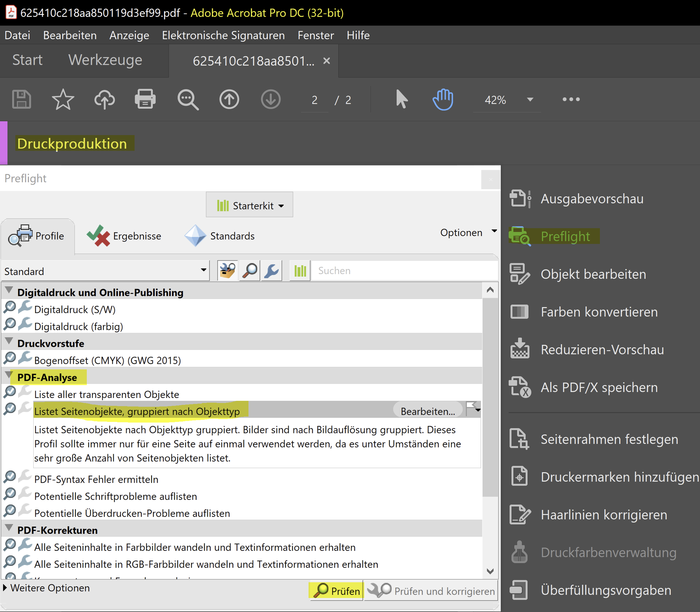The height and width of the screenshot is (612, 700).
Task: Click the Bearbeiten... profile button
Action: [x=428, y=411]
